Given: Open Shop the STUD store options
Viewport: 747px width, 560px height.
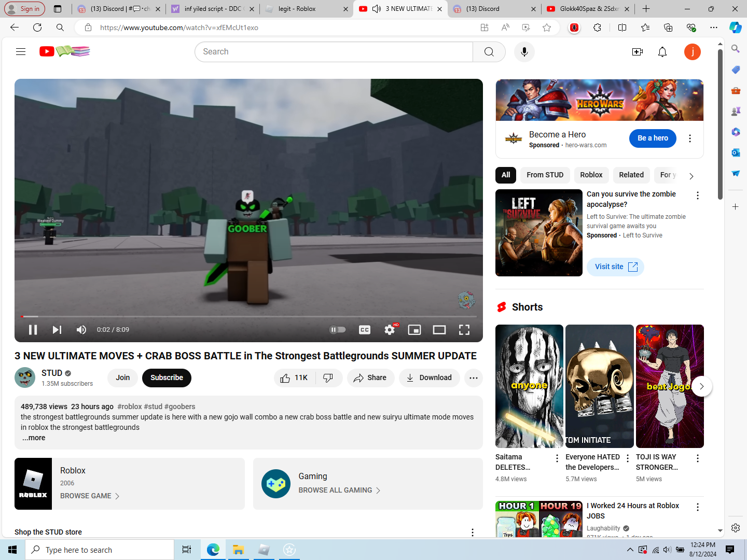Looking at the screenshot, I should coord(473,533).
